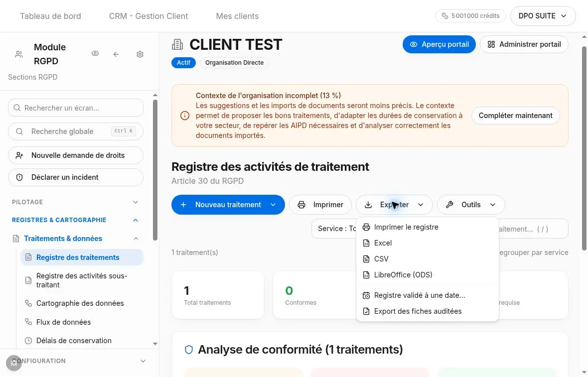
Task: Click the Actif status badge
Action: coord(183,63)
